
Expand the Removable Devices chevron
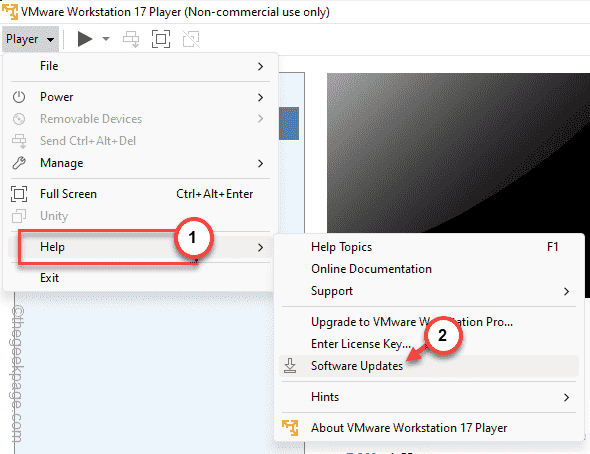click(260, 119)
